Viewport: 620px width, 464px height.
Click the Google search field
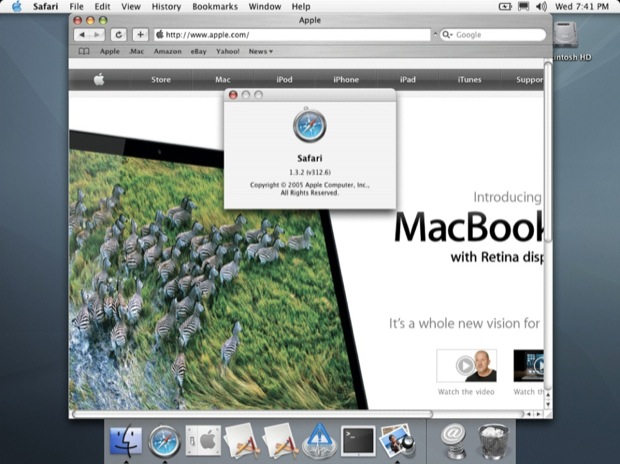(x=493, y=35)
